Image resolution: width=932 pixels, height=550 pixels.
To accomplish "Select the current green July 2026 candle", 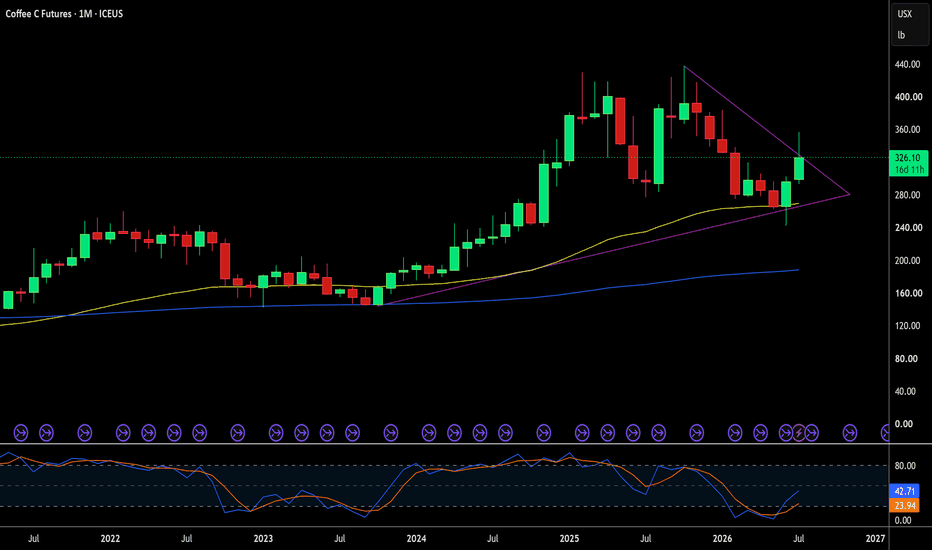I will click(799, 168).
